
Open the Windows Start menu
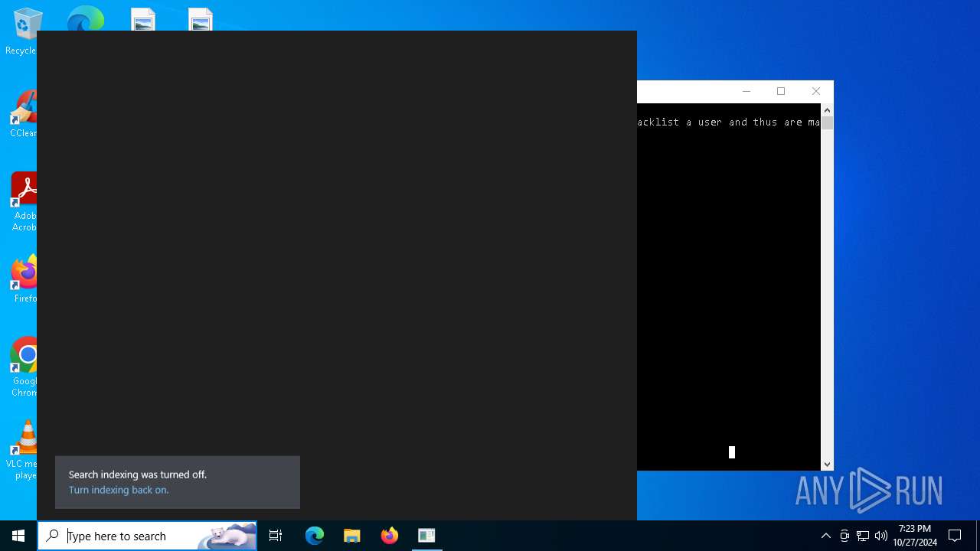point(18,536)
